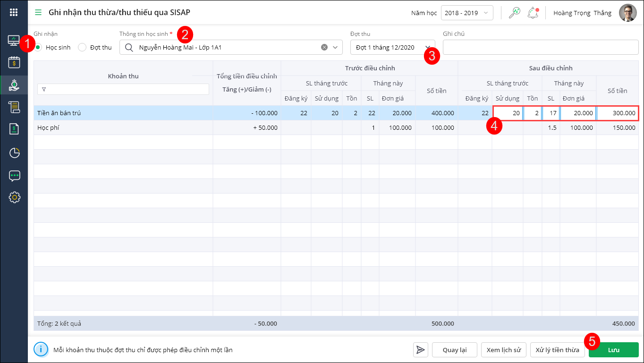Open the chat messages icon in sidebar

tap(14, 176)
